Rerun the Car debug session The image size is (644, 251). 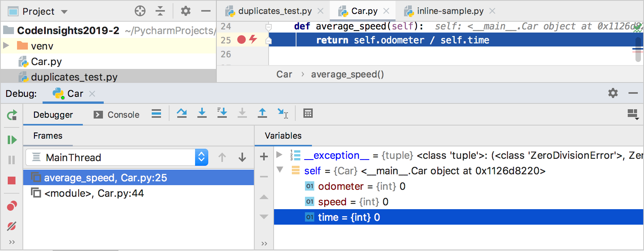coord(12,115)
